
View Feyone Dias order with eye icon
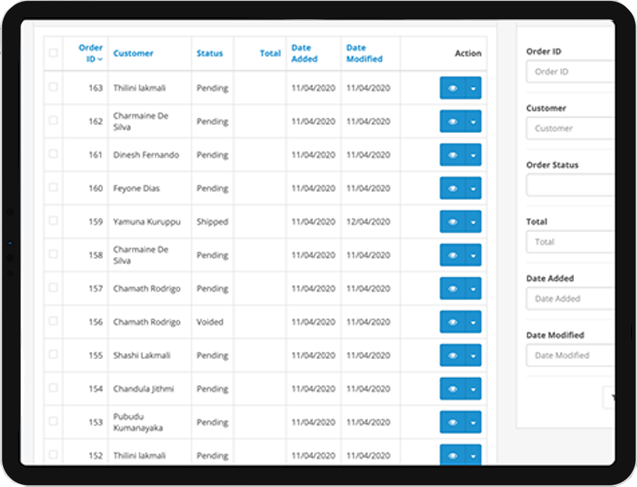(x=452, y=188)
